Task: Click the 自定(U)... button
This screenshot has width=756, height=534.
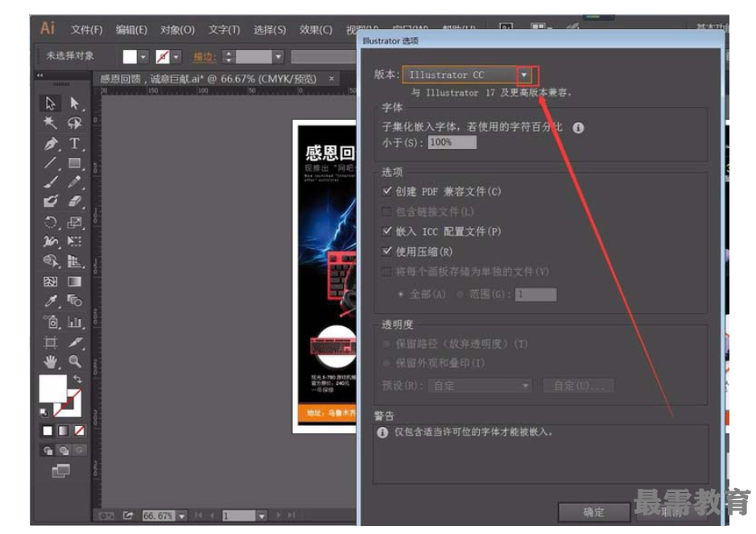Action: click(x=579, y=386)
